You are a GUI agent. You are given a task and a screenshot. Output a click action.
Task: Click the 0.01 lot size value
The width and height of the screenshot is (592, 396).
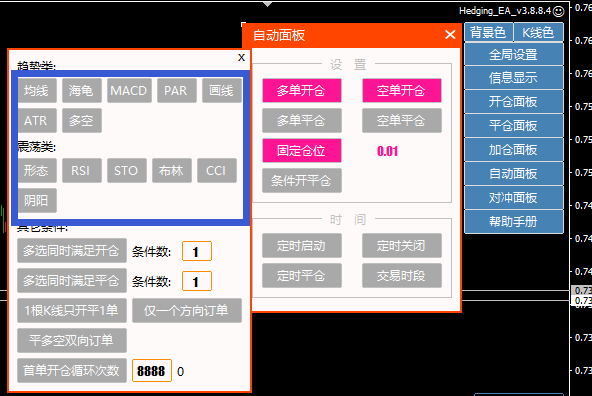(x=387, y=151)
